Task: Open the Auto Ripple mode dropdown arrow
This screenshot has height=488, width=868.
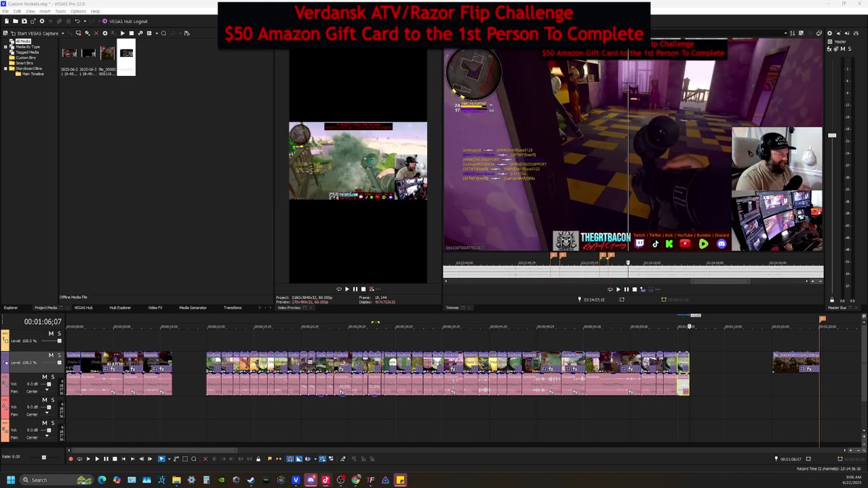Action: pyautogui.click(x=315, y=459)
